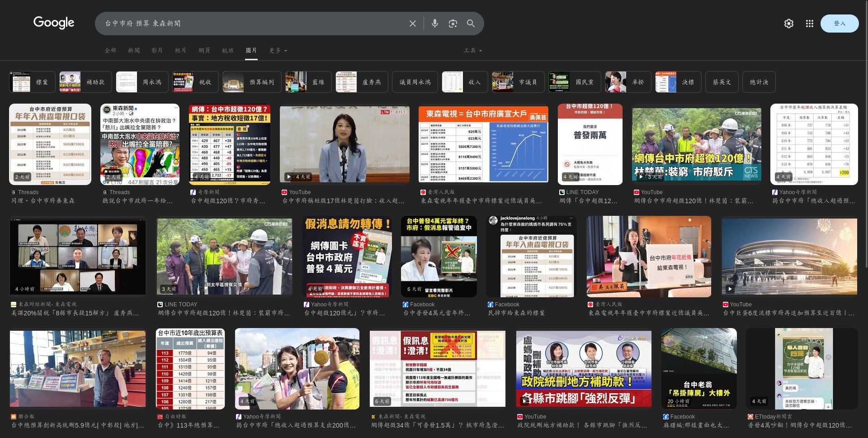Open 東森電視=台中市府廣宣大戶 image

pyautogui.click(x=483, y=144)
